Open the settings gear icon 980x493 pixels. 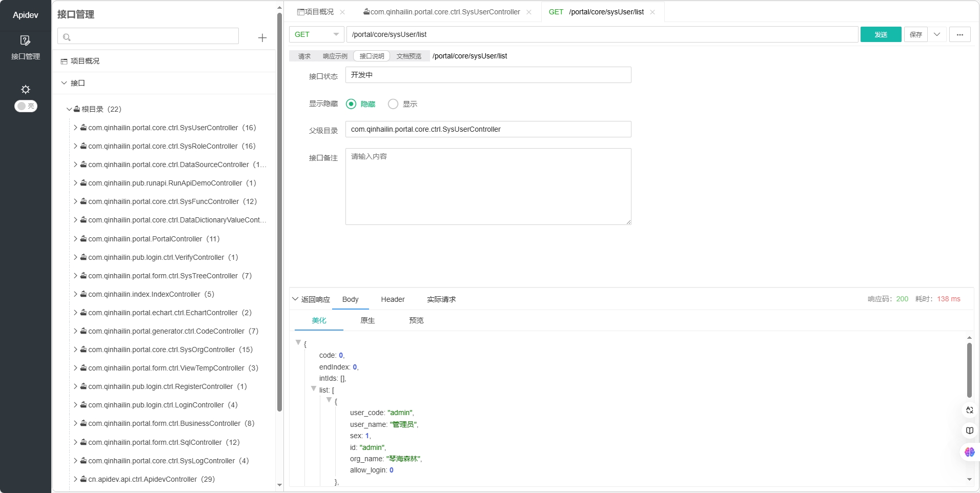click(x=25, y=89)
